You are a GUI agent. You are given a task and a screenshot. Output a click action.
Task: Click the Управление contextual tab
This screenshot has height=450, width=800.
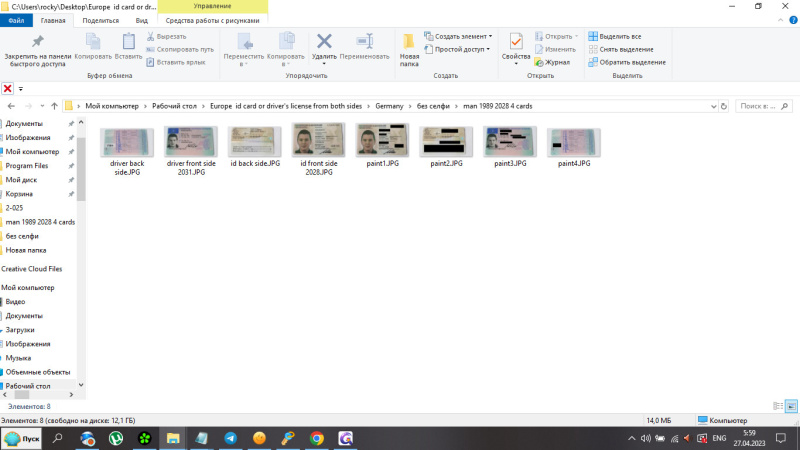point(212,6)
